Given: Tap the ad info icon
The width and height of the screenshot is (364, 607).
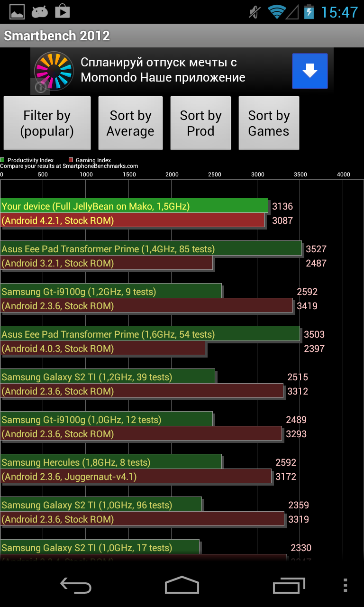Looking at the screenshot, I should click(x=40, y=87).
